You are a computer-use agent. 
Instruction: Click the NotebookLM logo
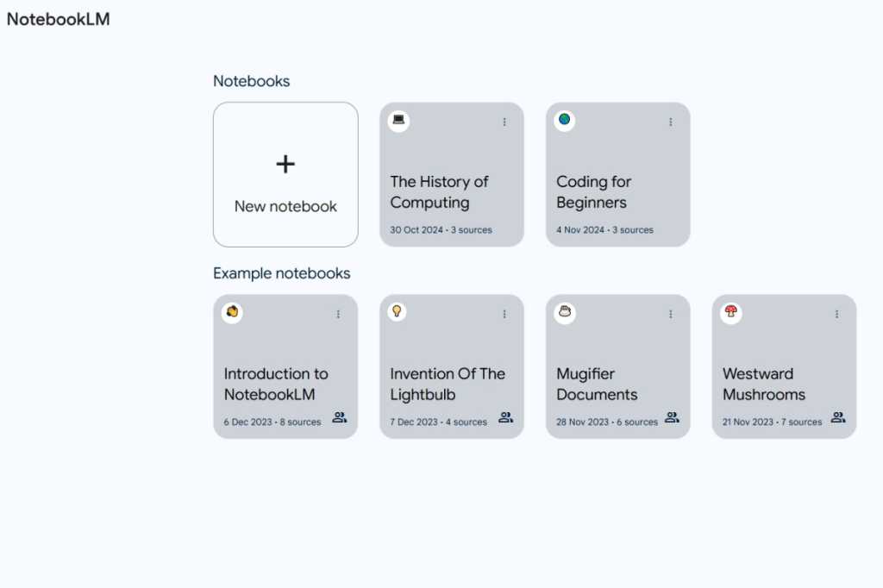pos(58,18)
